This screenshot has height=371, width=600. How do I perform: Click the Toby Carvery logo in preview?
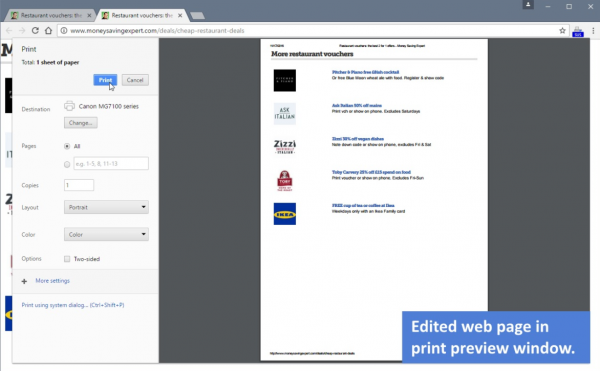(x=285, y=181)
